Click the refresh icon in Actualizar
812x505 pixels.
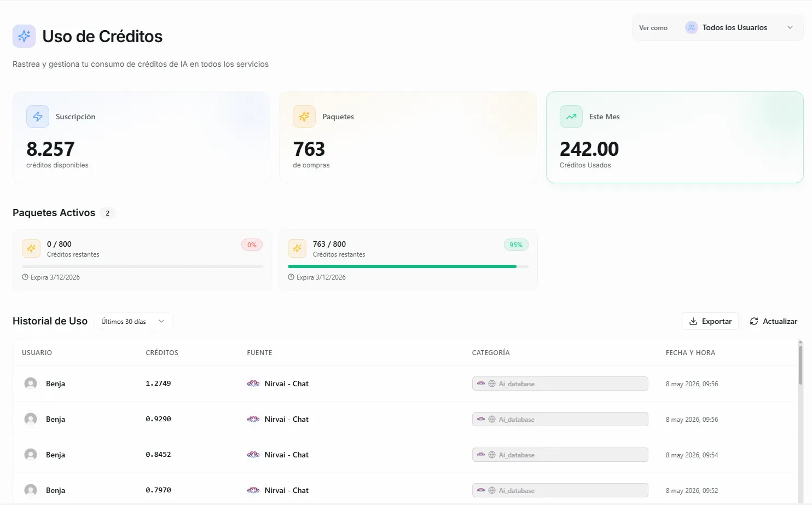pyautogui.click(x=754, y=321)
